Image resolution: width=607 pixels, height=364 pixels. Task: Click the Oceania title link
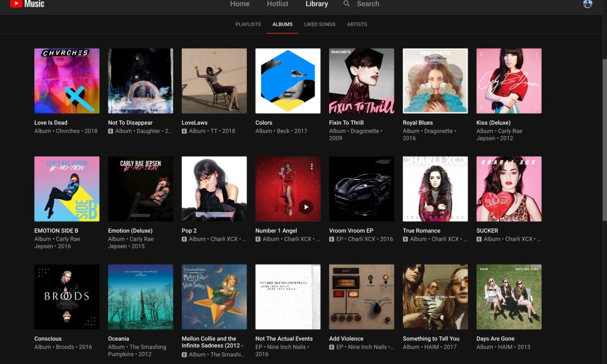tap(119, 338)
